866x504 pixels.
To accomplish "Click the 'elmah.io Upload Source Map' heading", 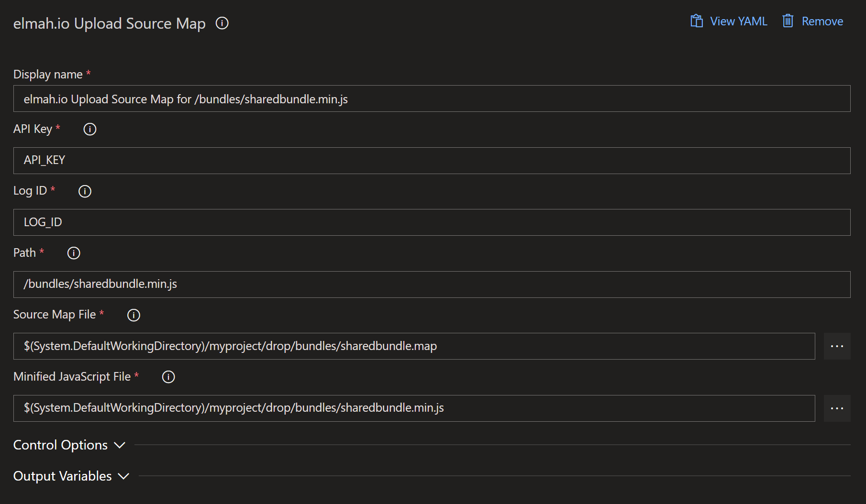I will pyautogui.click(x=109, y=23).
